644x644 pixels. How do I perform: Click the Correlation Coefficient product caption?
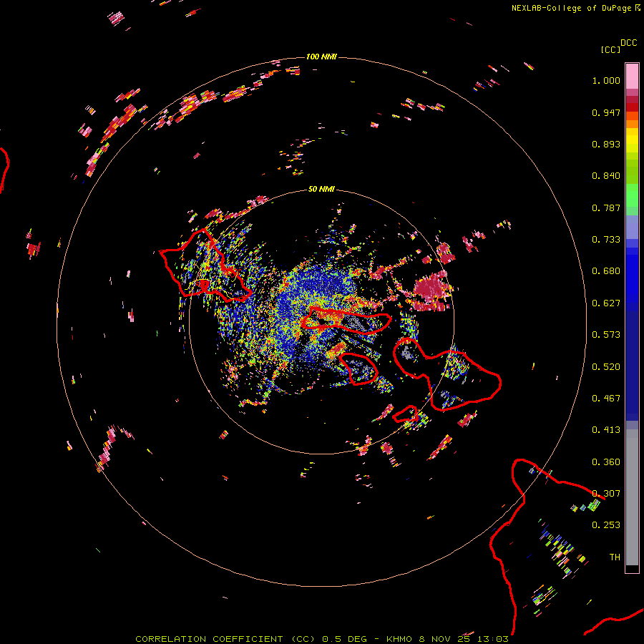point(322,639)
